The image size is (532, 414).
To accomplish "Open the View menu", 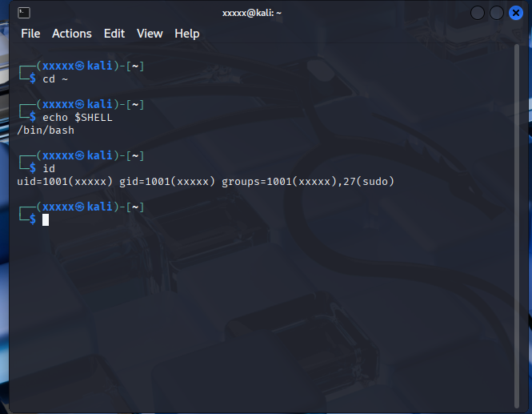I will point(150,34).
